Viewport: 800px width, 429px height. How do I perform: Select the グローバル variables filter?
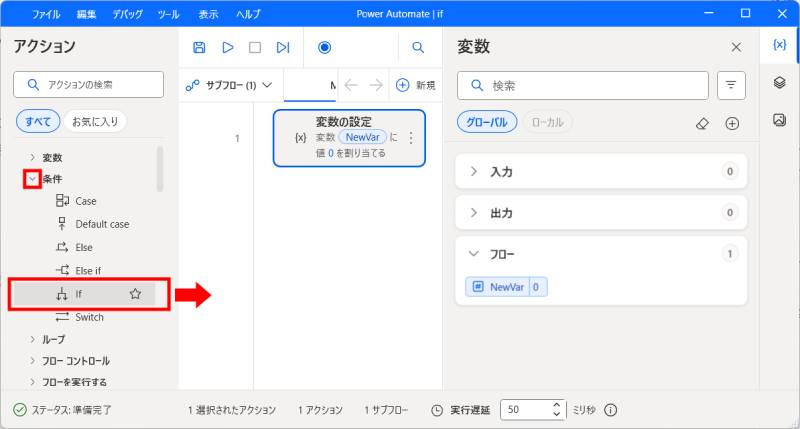pyautogui.click(x=487, y=122)
